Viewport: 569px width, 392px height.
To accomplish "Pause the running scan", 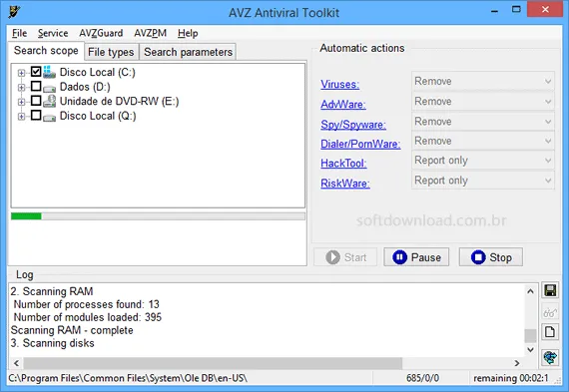I will [416, 257].
